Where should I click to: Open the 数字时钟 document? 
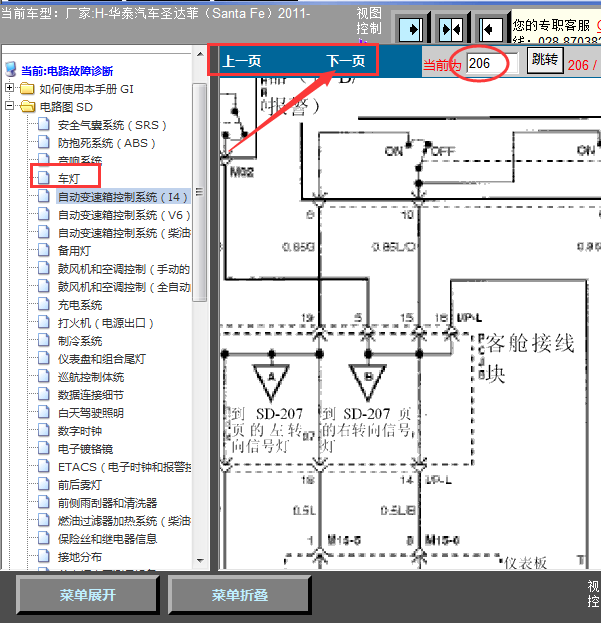click(80, 431)
